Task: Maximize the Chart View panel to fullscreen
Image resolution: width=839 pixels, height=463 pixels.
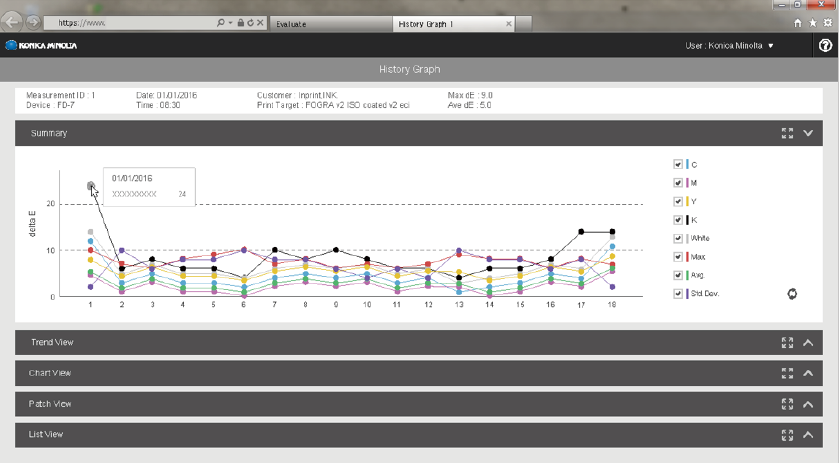Action: pyautogui.click(x=787, y=373)
